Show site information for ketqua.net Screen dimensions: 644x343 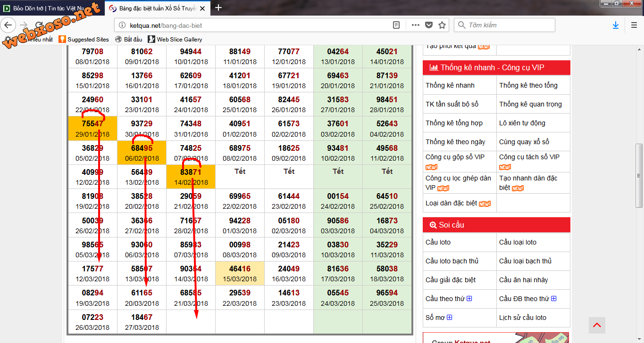(122, 25)
